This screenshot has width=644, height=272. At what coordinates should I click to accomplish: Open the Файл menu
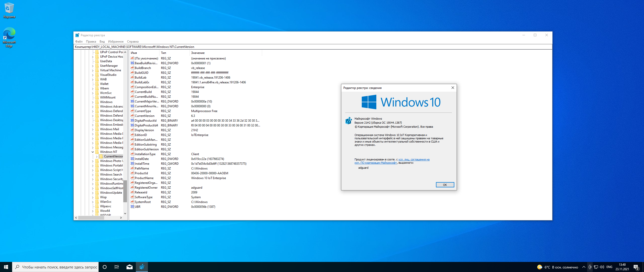click(79, 42)
